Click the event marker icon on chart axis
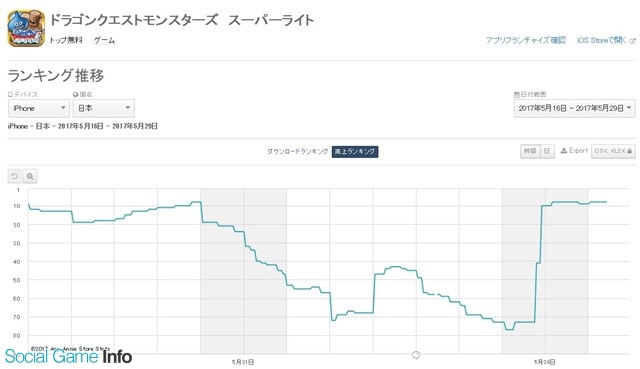The image size is (640, 369). 416,355
